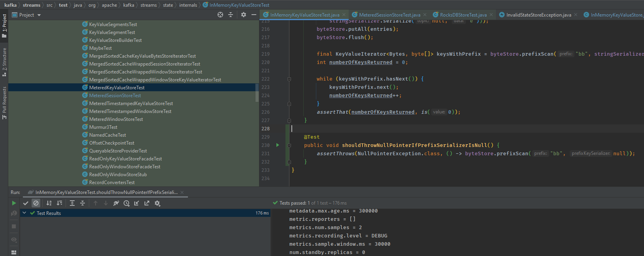Click 'kafka' root in breadcrumb path

click(10, 5)
